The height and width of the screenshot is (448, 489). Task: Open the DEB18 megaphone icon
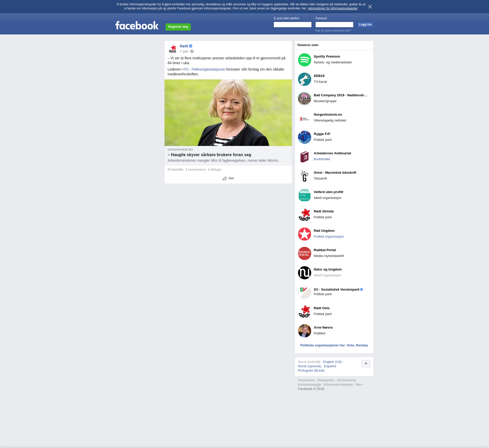[x=304, y=79]
